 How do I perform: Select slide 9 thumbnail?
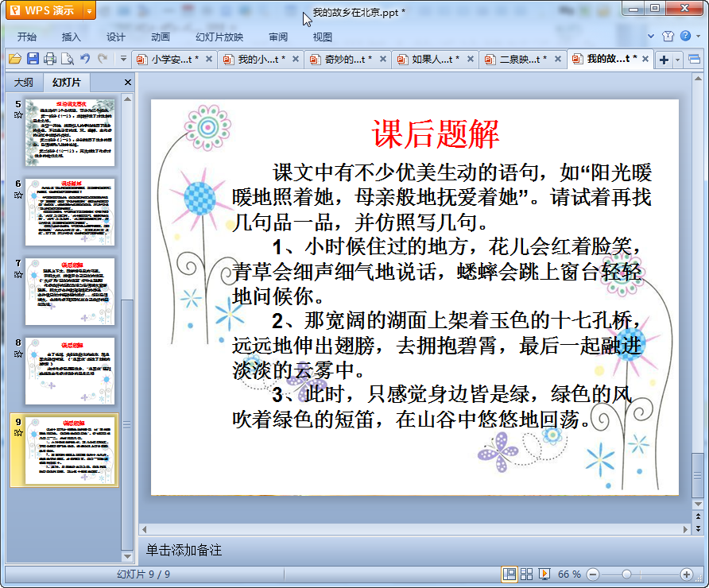70,451
